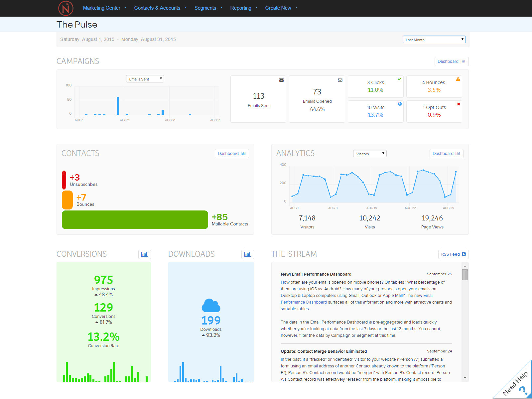Expand the Emails Sent chart dropdown
Image resolution: width=532 pixels, height=399 pixels.
coord(145,79)
